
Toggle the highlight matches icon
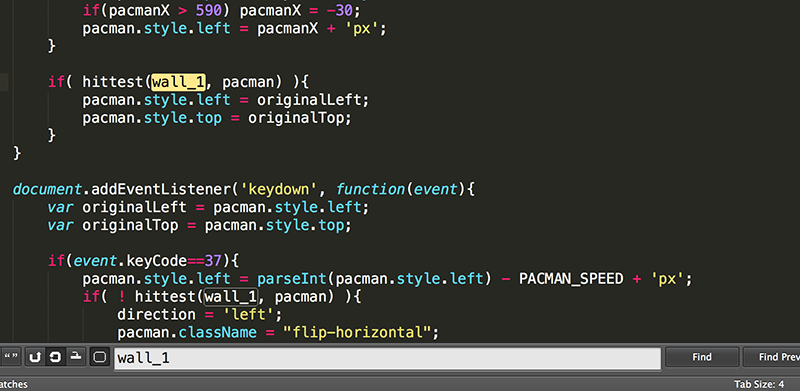coord(100,357)
